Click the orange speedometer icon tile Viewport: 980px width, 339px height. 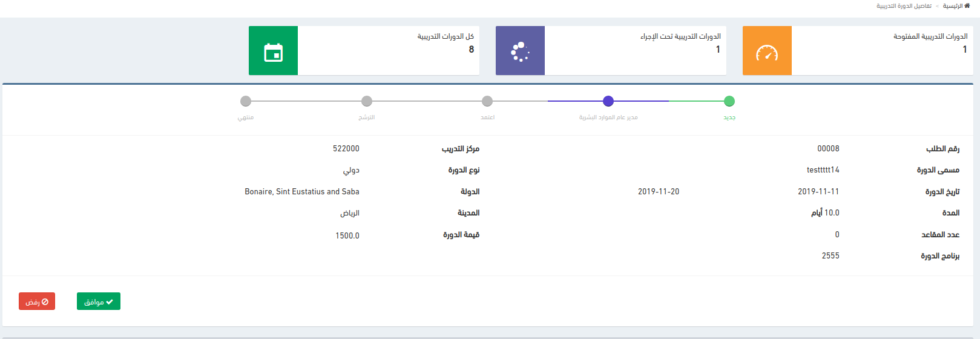[x=767, y=51]
